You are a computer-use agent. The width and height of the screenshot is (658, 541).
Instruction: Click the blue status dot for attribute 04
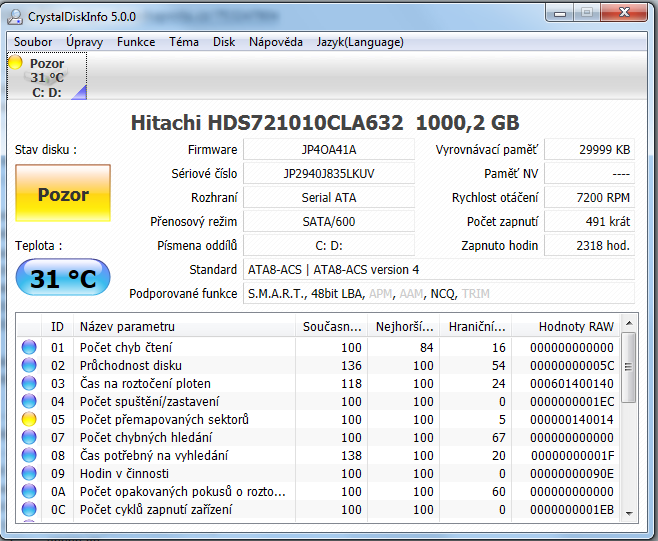[29, 401]
